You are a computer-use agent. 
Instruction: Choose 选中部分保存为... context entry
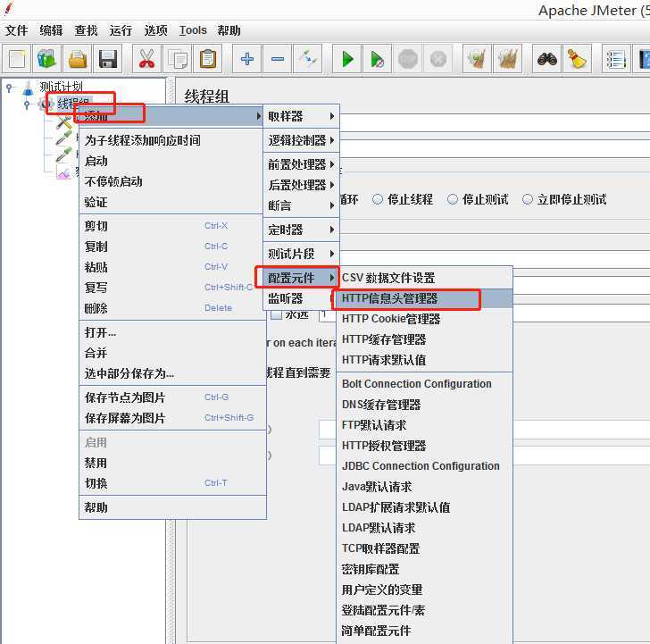click(x=172, y=373)
